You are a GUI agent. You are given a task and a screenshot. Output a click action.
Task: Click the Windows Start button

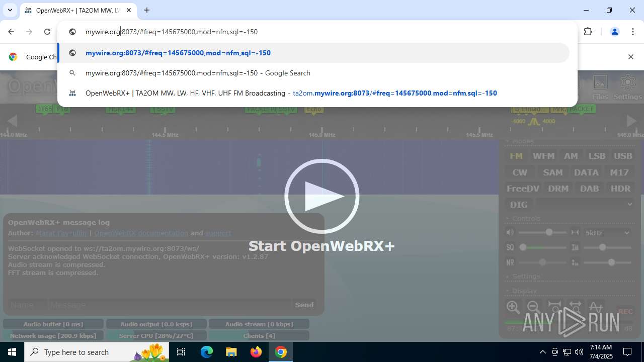click(x=12, y=352)
